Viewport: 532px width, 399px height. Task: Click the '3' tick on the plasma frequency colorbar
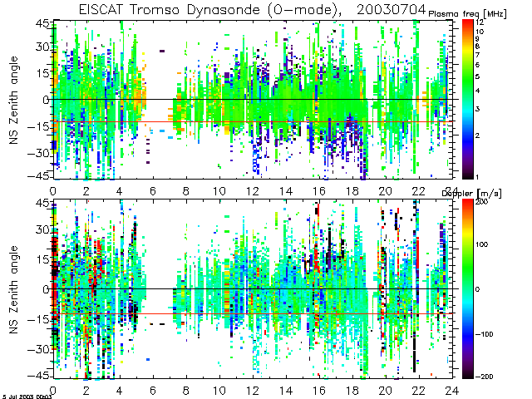point(478,109)
